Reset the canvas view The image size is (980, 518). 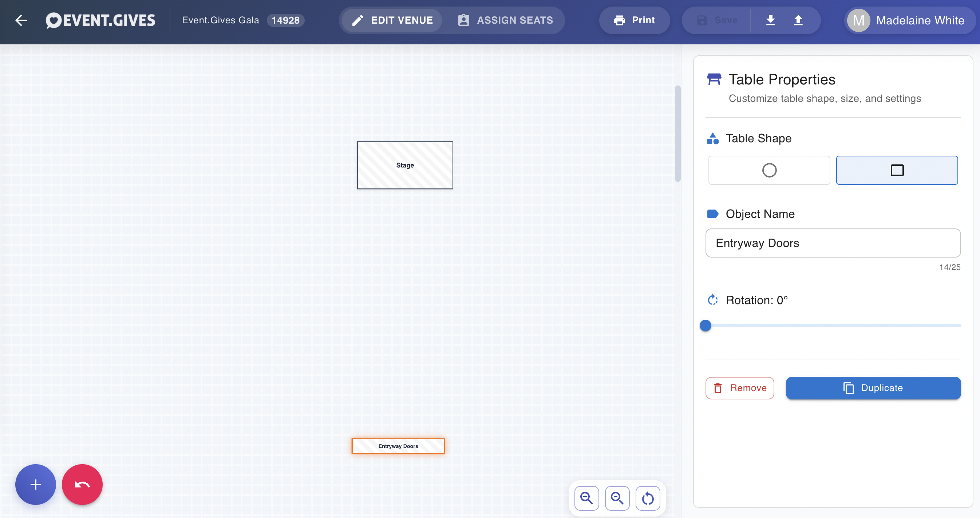point(648,498)
